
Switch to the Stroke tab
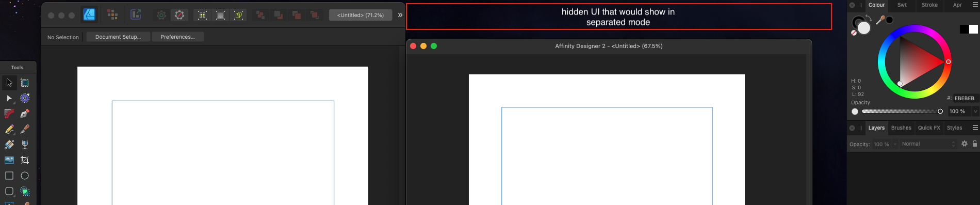pyautogui.click(x=930, y=5)
